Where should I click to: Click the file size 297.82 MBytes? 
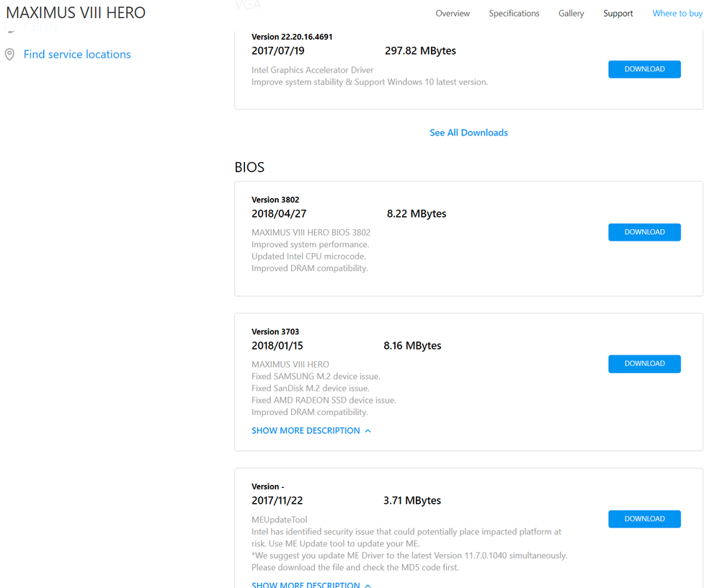(420, 51)
